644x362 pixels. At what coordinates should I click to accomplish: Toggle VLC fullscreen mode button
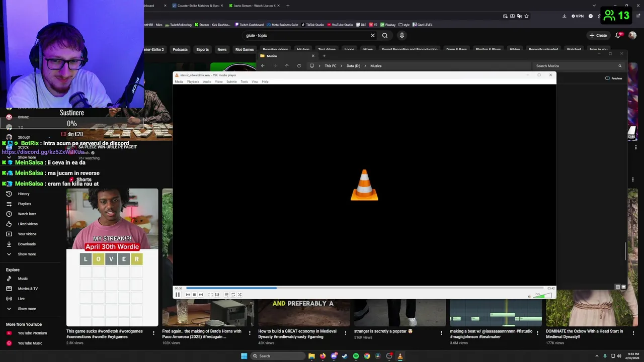210,295
